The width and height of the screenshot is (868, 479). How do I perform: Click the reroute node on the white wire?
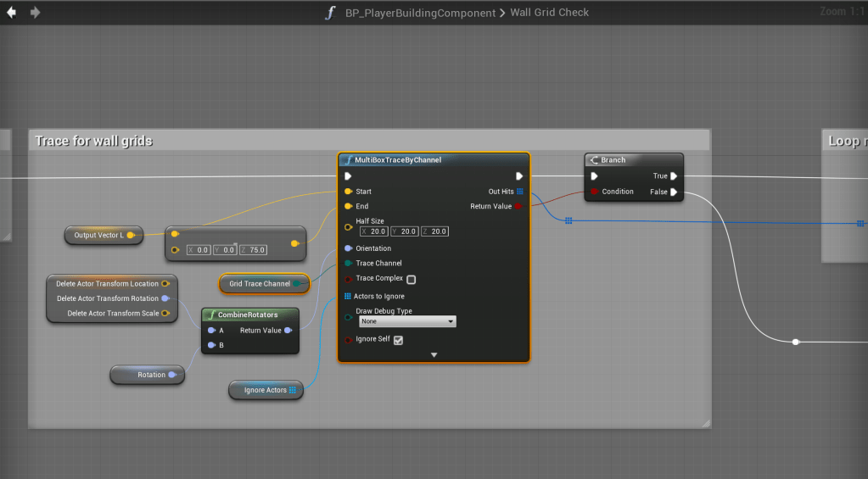[x=796, y=343]
